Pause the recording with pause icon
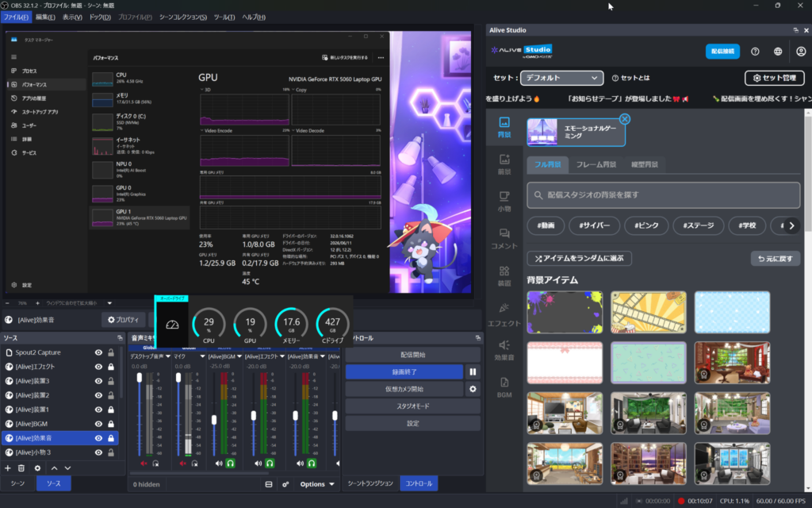The width and height of the screenshot is (812, 508). 473,371
